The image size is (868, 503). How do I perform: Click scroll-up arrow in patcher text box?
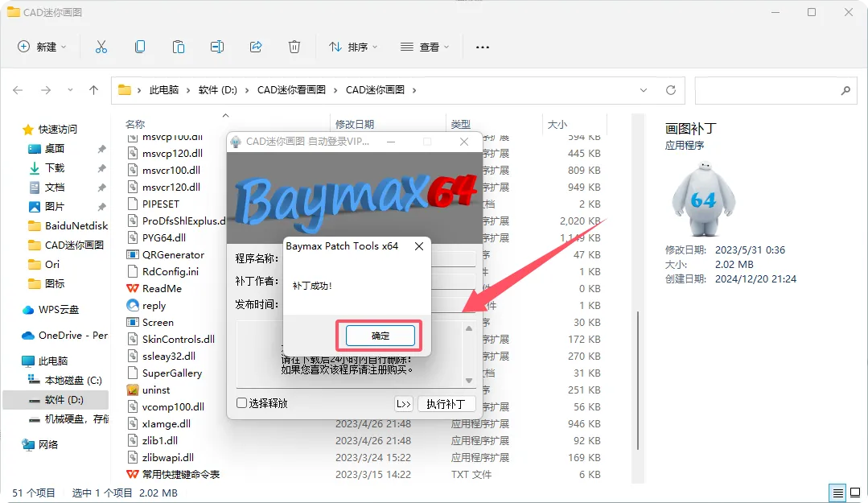tap(469, 328)
